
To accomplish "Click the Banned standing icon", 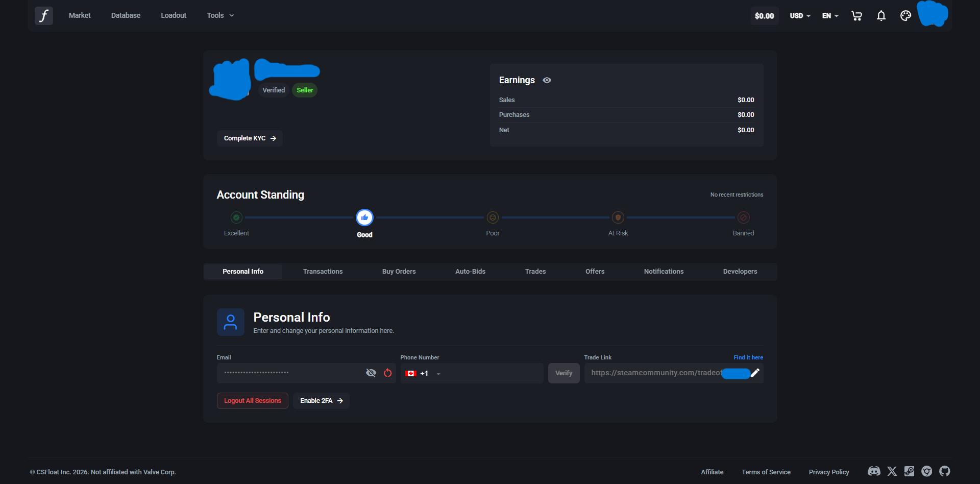I will point(744,217).
